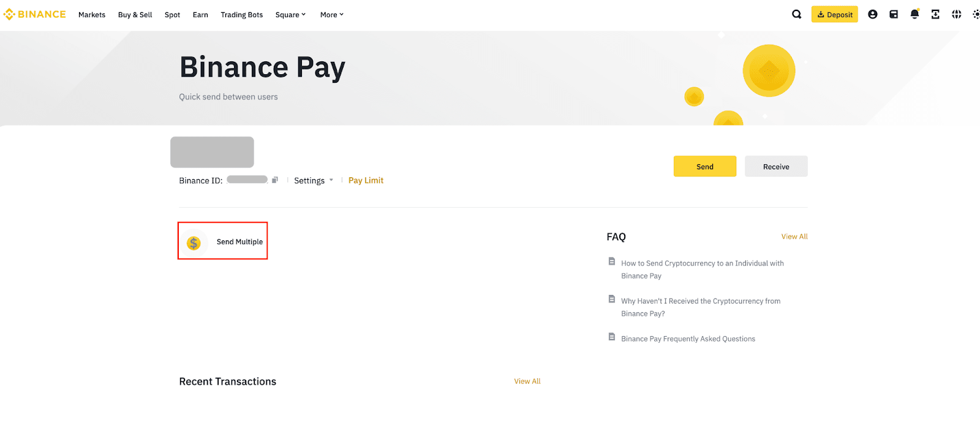Click document icon beside 'Why Haven't I Received'

[611, 299]
